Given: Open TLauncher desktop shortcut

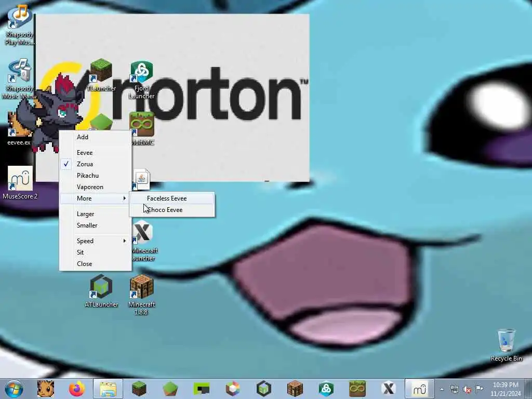Looking at the screenshot, I should coord(101,75).
